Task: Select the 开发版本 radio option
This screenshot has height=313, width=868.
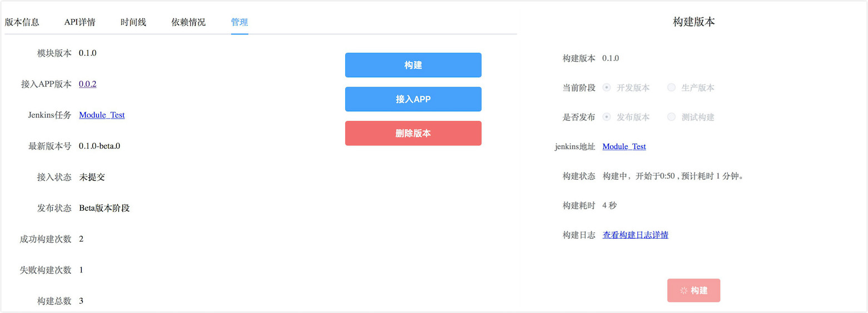Action: (607, 88)
